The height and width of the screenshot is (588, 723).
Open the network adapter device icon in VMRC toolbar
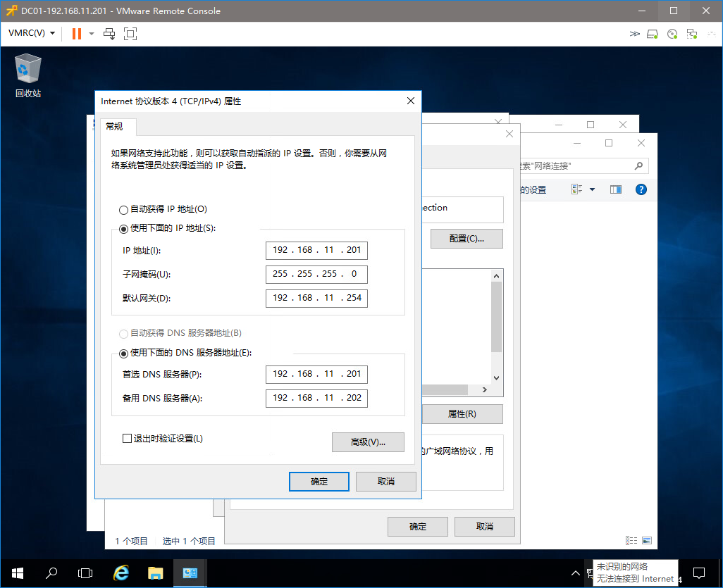(692, 34)
